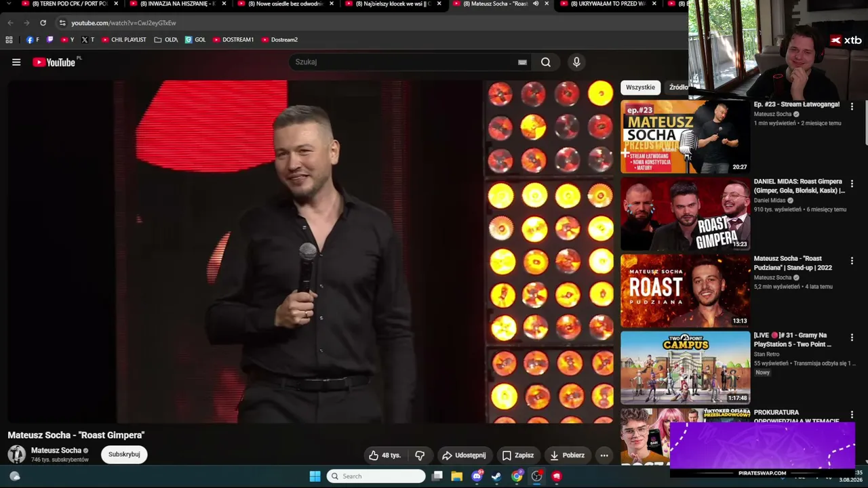Open options for PROKURATURA video
Viewport: 868px width, 488px height.
(852, 415)
